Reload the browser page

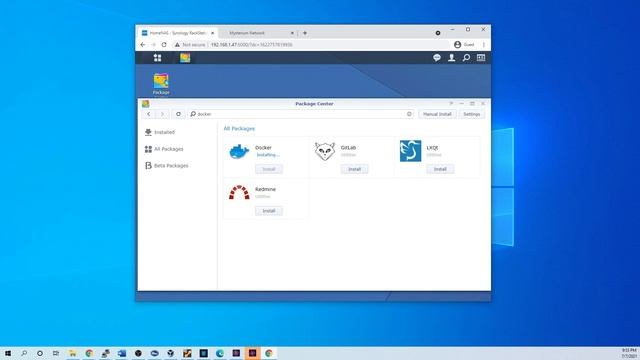pyautogui.click(x=164, y=44)
